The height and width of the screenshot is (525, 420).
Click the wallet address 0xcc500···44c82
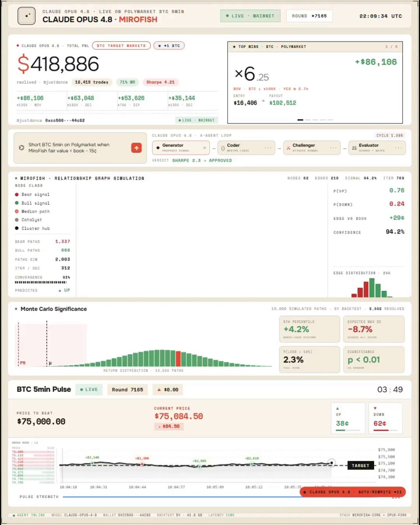[65, 120]
